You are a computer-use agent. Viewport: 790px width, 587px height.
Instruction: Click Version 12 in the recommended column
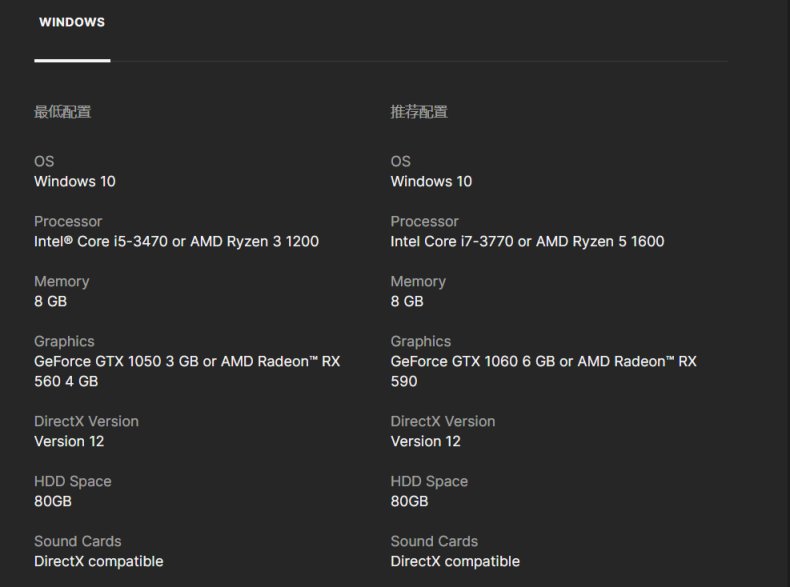coord(425,441)
